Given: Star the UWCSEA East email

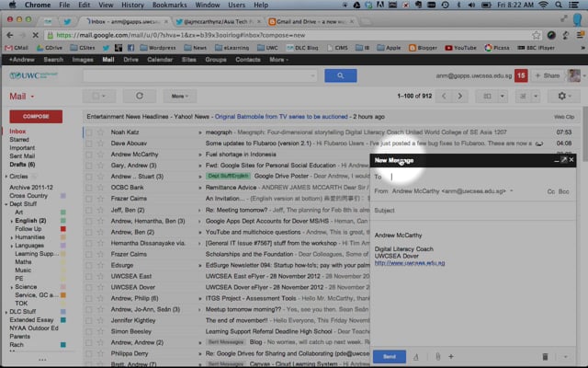Looking at the screenshot, I should click(x=100, y=276).
